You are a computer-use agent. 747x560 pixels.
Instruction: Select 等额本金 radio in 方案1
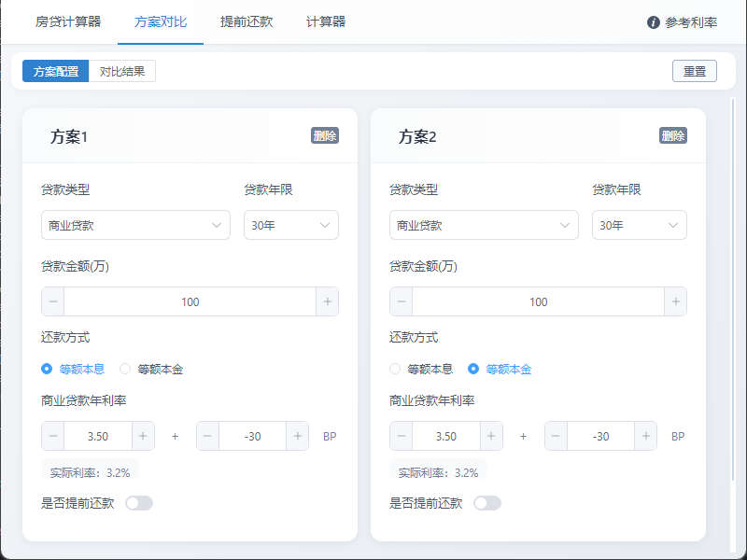pyautogui.click(x=125, y=369)
